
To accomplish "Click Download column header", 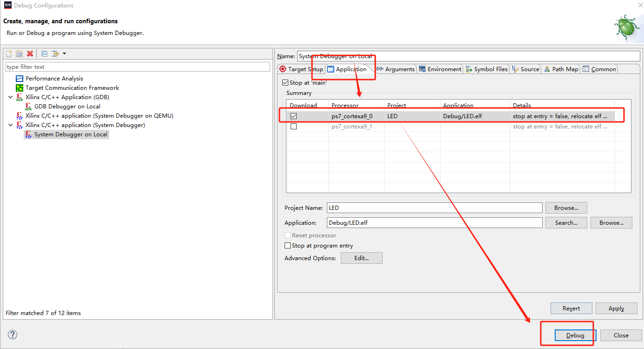I will pos(307,106).
